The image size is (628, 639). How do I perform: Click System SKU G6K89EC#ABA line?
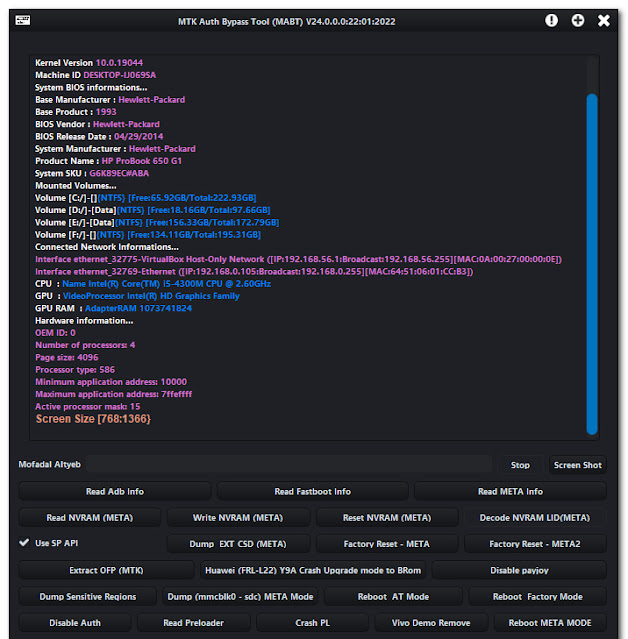[x=92, y=173]
